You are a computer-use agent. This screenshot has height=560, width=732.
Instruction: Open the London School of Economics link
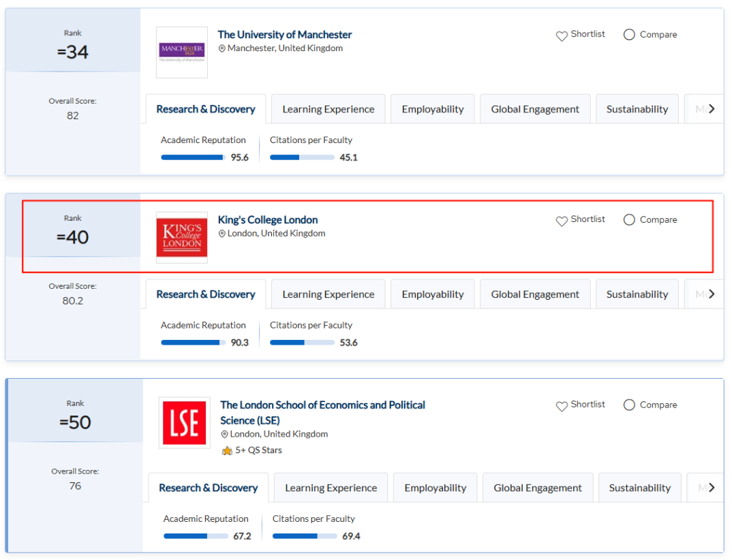click(x=322, y=413)
